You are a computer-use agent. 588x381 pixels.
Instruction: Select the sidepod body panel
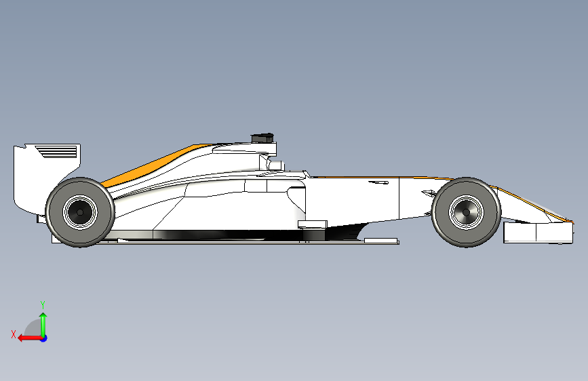[229, 210]
